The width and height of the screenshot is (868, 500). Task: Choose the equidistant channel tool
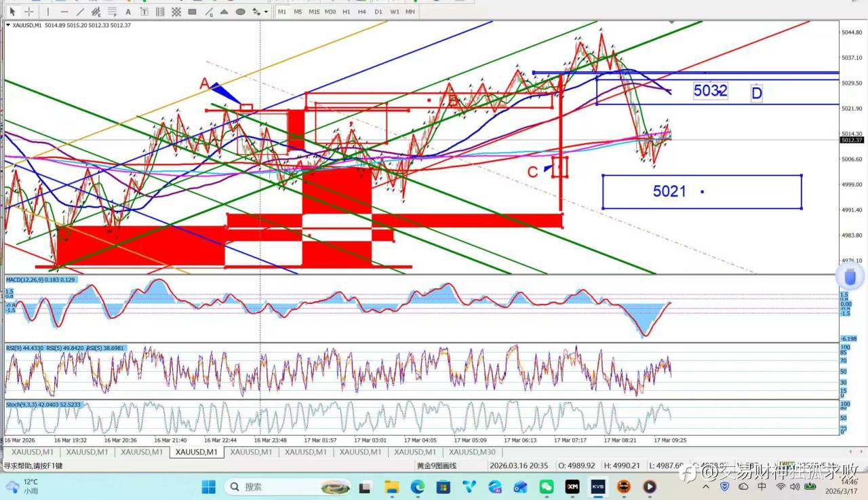pyautogui.click(x=96, y=12)
